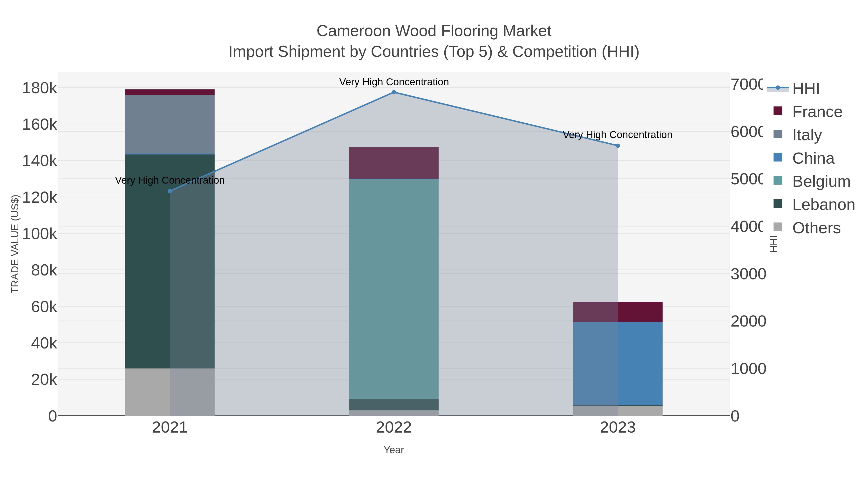Click the Lebanon bar segment in 2021
Image resolution: width=868 pixels, height=488 pixels.
click(x=170, y=261)
